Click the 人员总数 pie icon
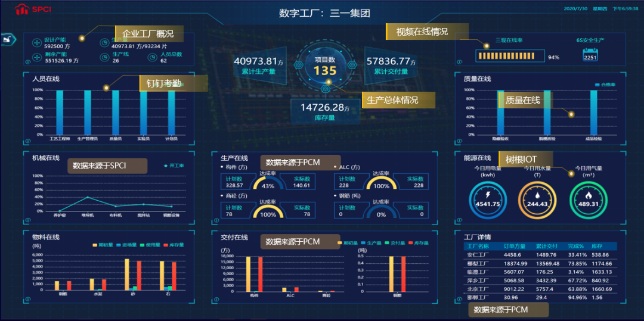 (153, 57)
